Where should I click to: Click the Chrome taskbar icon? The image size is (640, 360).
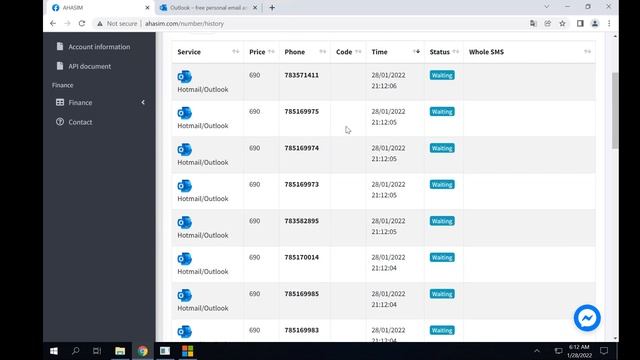(x=142, y=351)
